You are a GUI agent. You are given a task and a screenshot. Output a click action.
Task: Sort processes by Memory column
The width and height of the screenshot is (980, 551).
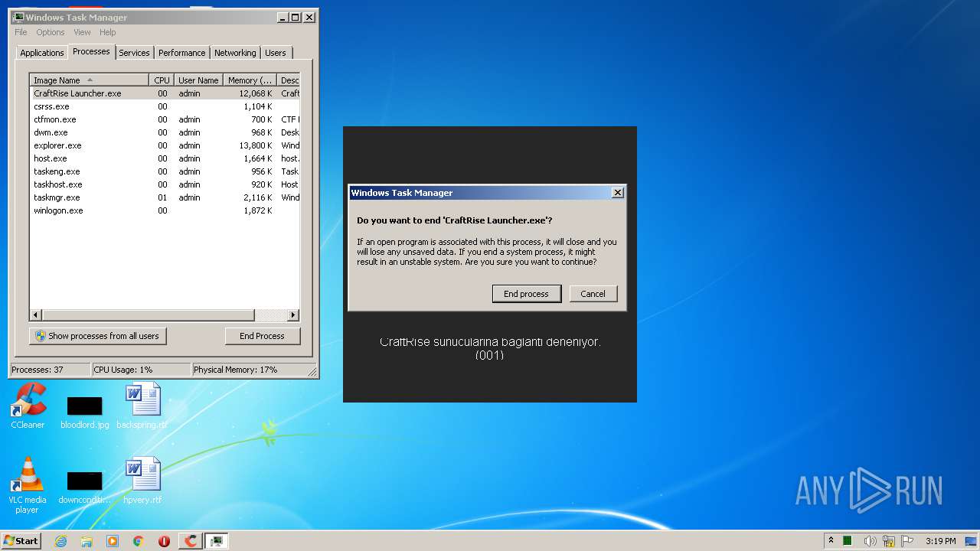[x=250, y=80]
